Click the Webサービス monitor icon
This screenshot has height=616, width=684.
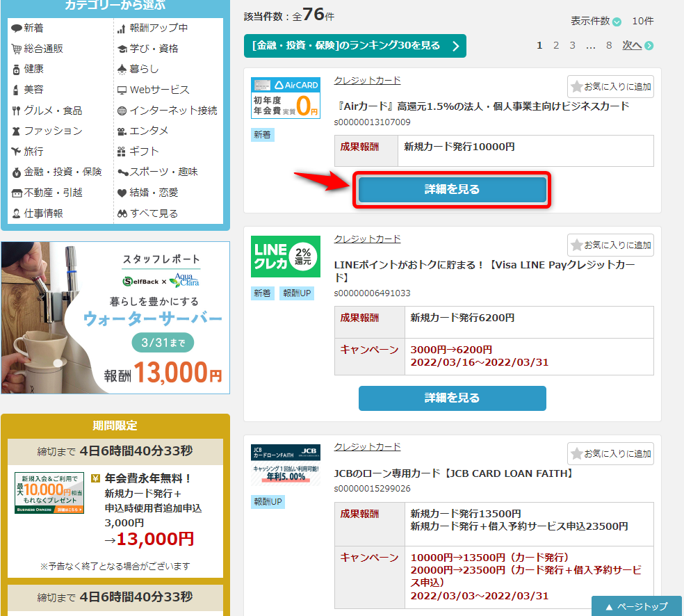(x=122, y=90)
